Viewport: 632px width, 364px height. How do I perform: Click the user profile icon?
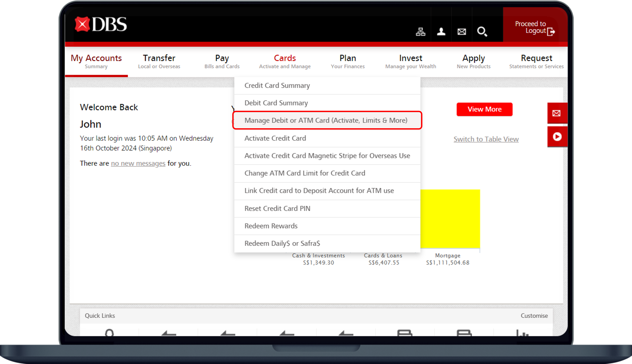click(441, 32)
